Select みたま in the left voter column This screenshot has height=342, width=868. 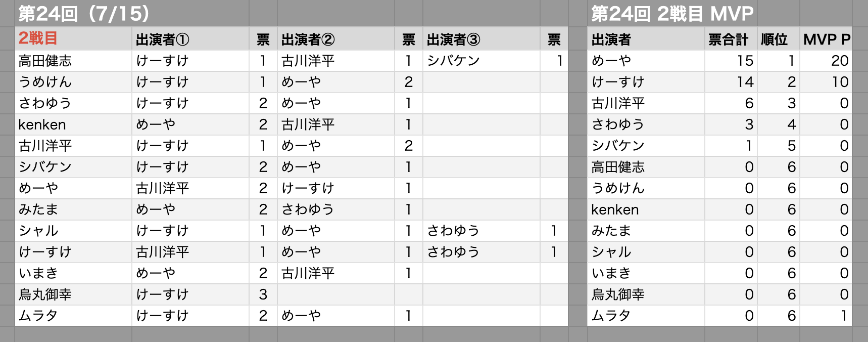[x=74, y=209]
